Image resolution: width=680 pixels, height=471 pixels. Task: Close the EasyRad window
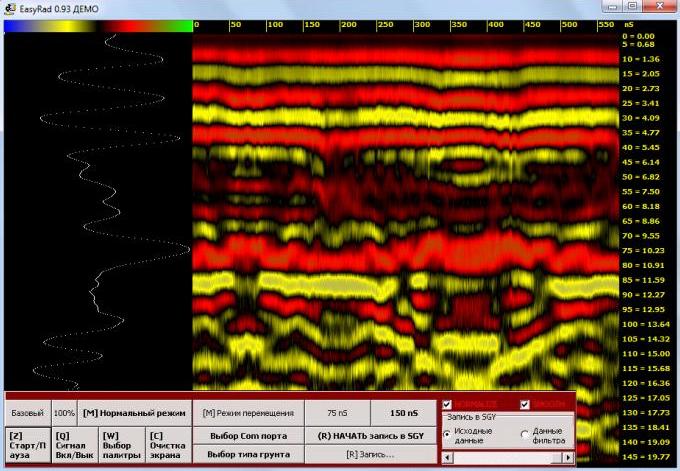[660, 6]
